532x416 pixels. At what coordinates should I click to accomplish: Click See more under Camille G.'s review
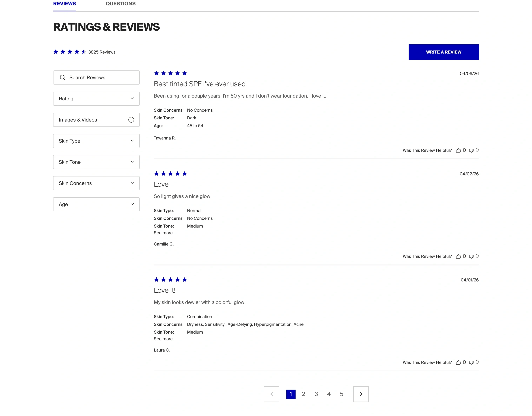pyautogui.click(x=163, y=233)
